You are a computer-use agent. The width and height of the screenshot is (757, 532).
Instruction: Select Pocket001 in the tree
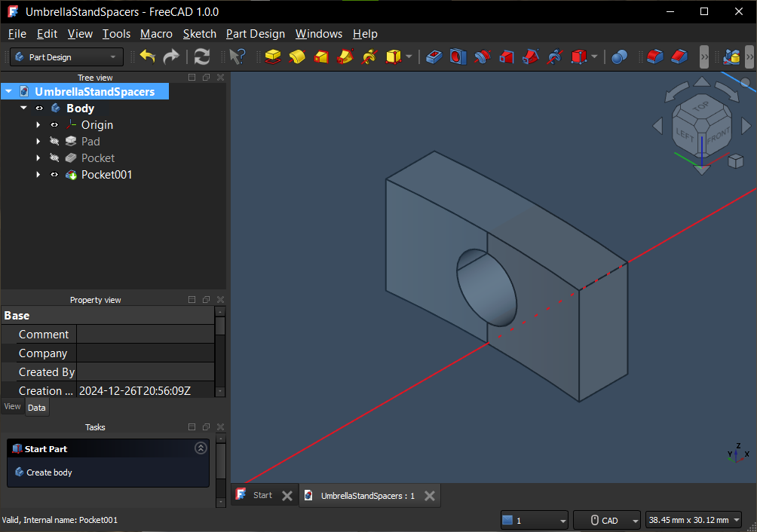(x=106, y=175)
